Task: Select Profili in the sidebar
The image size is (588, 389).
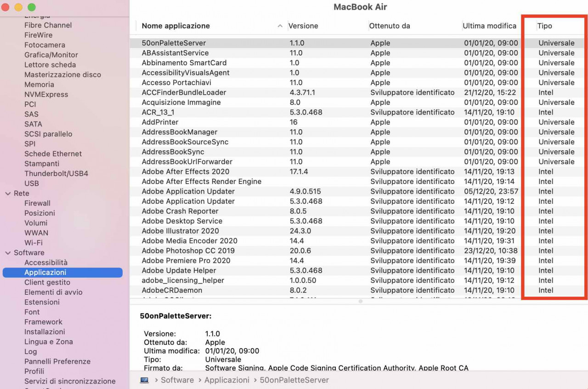Action: click(34, 372)
